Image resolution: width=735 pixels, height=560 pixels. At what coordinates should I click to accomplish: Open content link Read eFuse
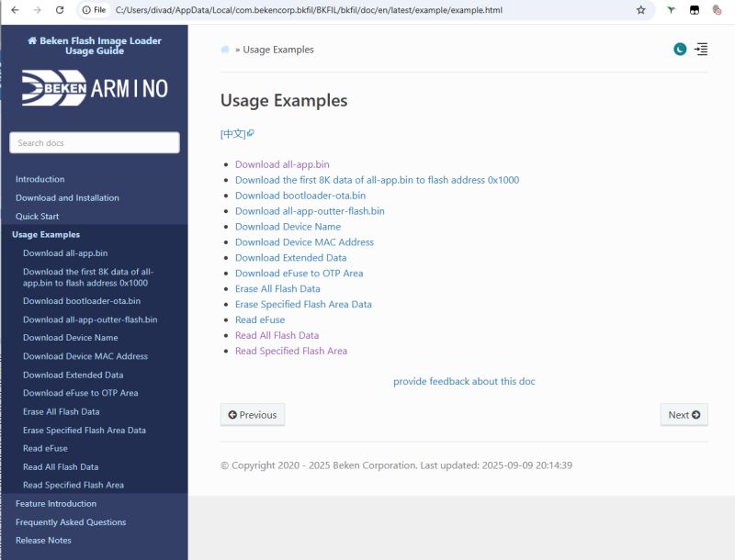pos(260,319)
